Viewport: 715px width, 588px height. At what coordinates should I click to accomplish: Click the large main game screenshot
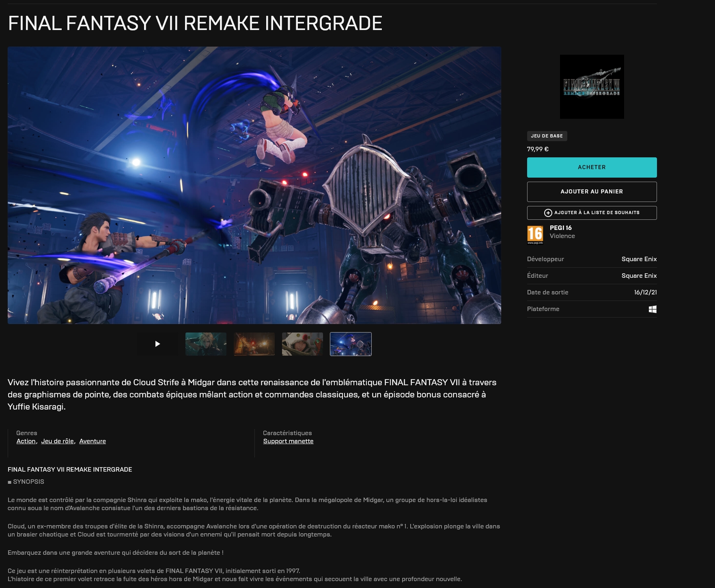click(254, 185)
